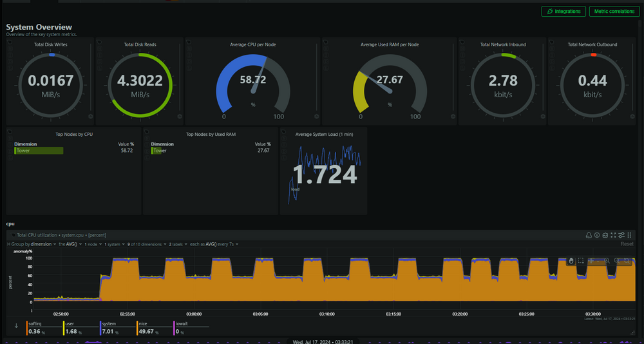Select Tower row in Top Nodes by Used RAM
Image resolution: width=644 pixels, height=344 pixels.
(211, 151)
